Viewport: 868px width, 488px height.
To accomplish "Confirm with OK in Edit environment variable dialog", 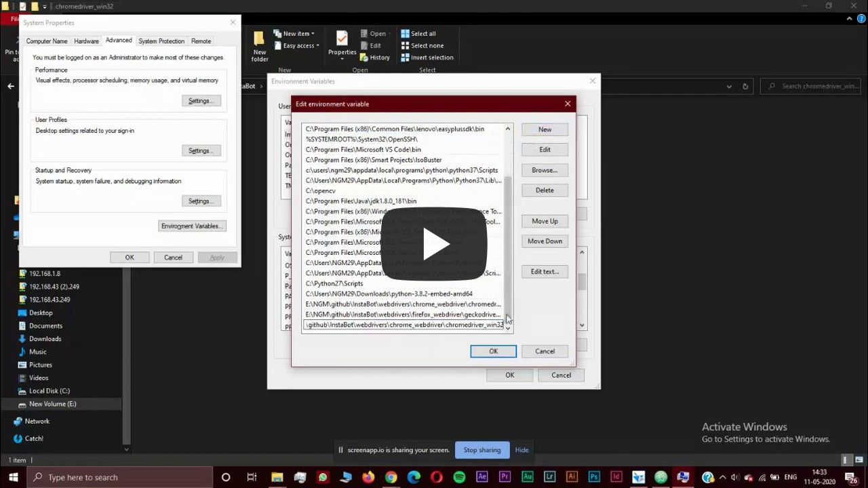I will (x=493, y=351).
